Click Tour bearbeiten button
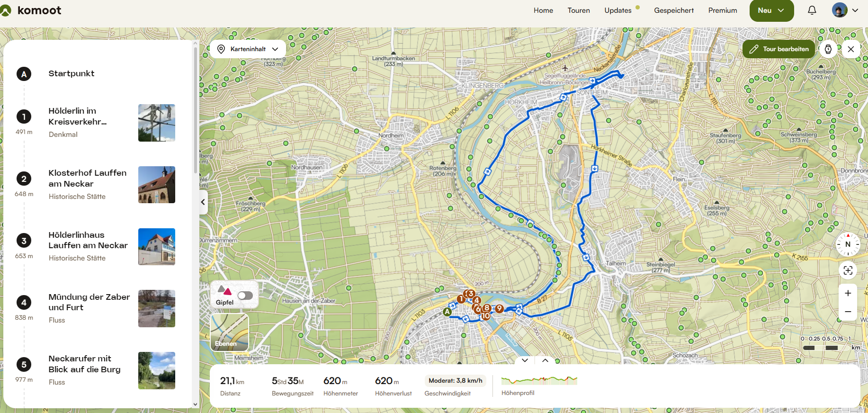The width and height of the screenshot is (868, 413). click(779, 49)
